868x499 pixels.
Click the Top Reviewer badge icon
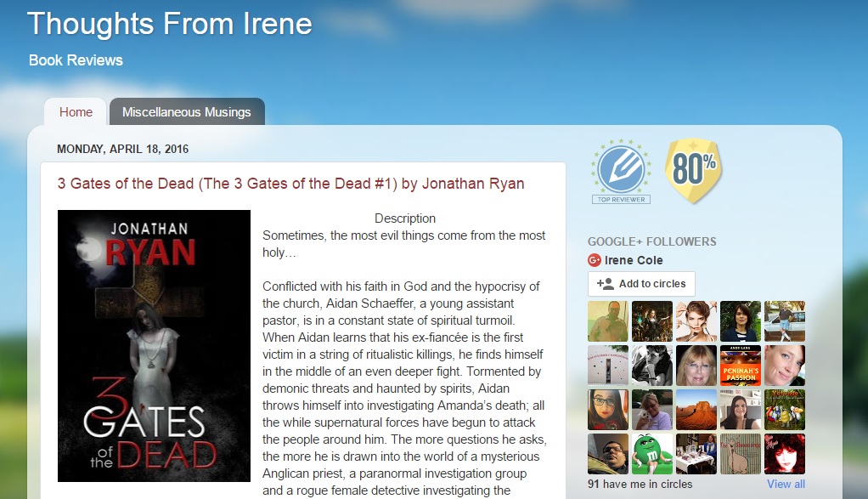621,171
